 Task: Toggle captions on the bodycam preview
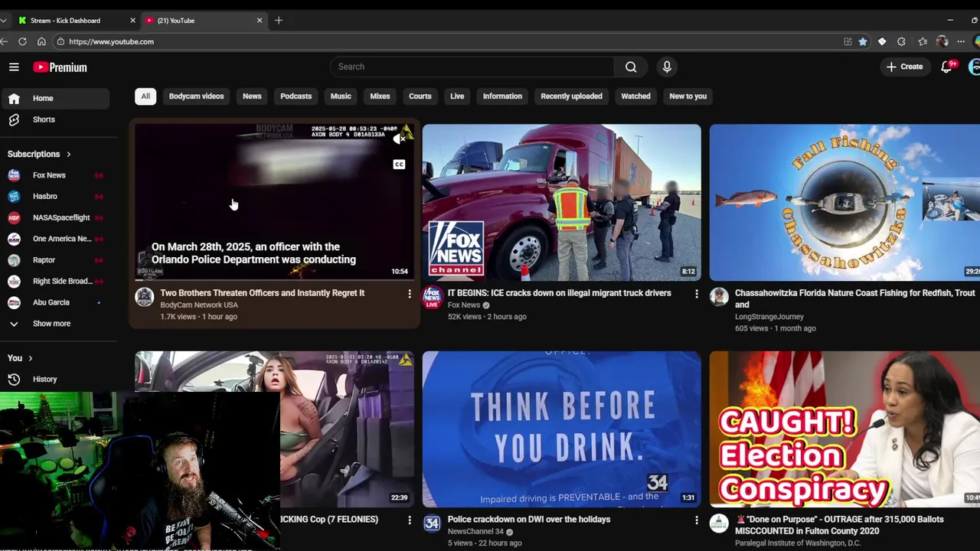pos(399,165)
